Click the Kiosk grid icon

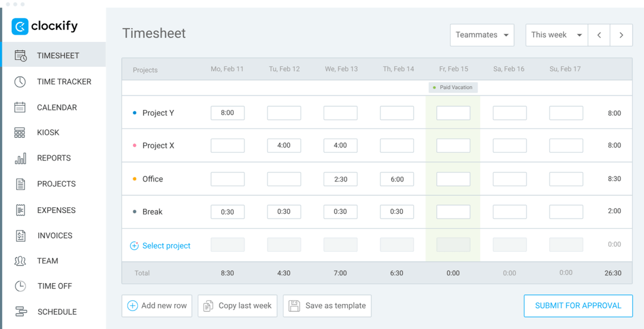pos(20,133)
